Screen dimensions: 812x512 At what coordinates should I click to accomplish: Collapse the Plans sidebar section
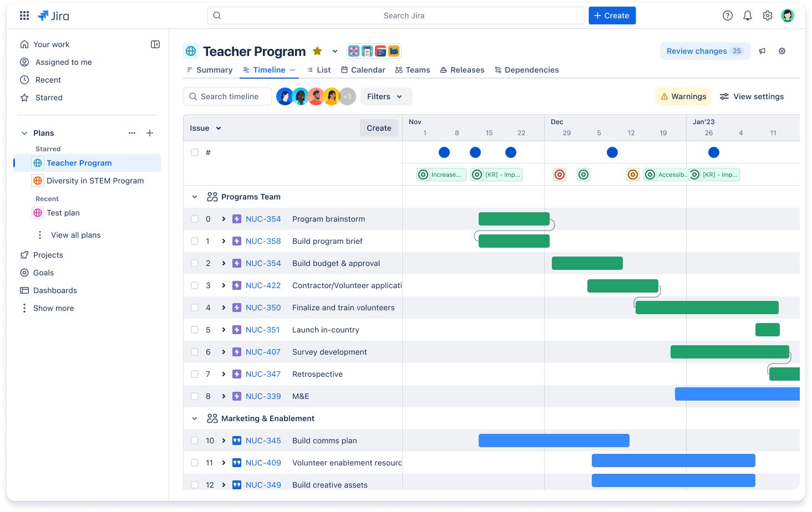(x=24, y=133)
